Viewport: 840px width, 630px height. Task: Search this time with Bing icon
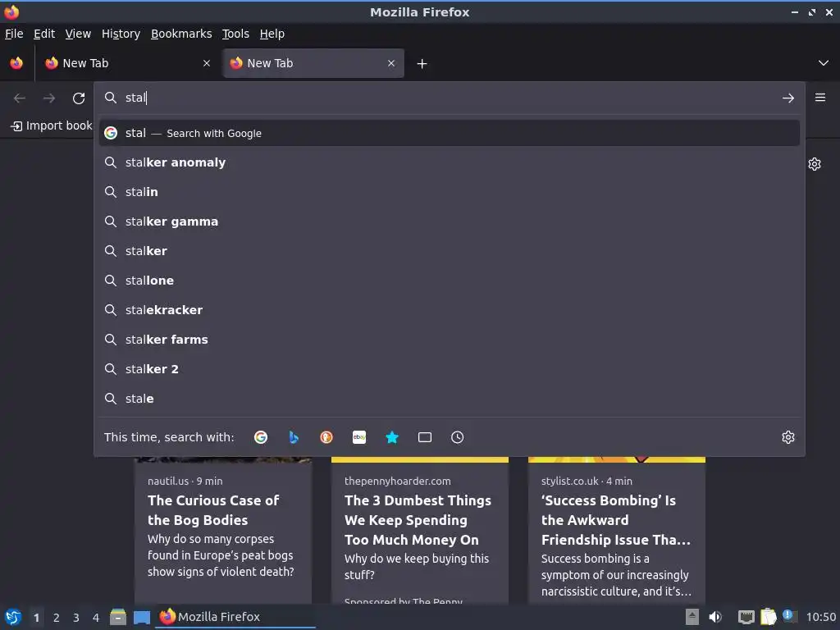tap(294, 437)
